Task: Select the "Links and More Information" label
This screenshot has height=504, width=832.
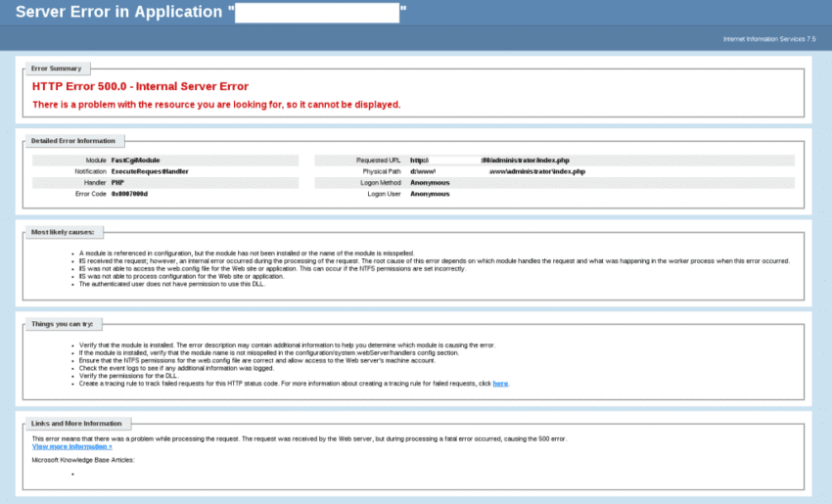Action: tap(76, 424)
